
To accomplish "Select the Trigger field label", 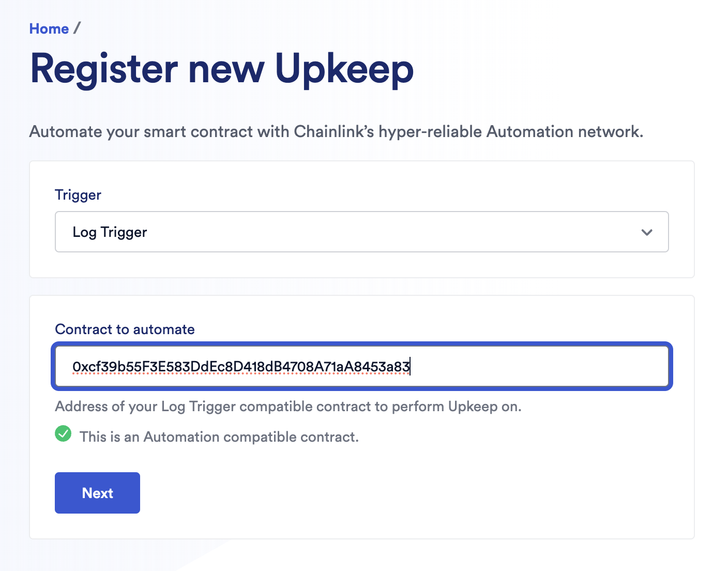I will pos(78,195).
